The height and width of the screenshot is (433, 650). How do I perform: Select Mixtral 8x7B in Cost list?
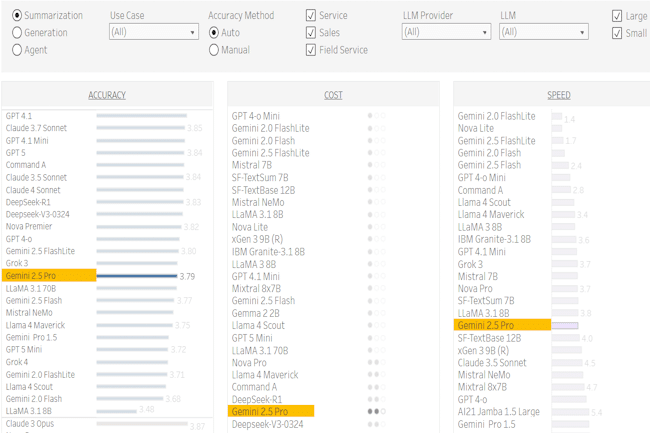[256, 288]
